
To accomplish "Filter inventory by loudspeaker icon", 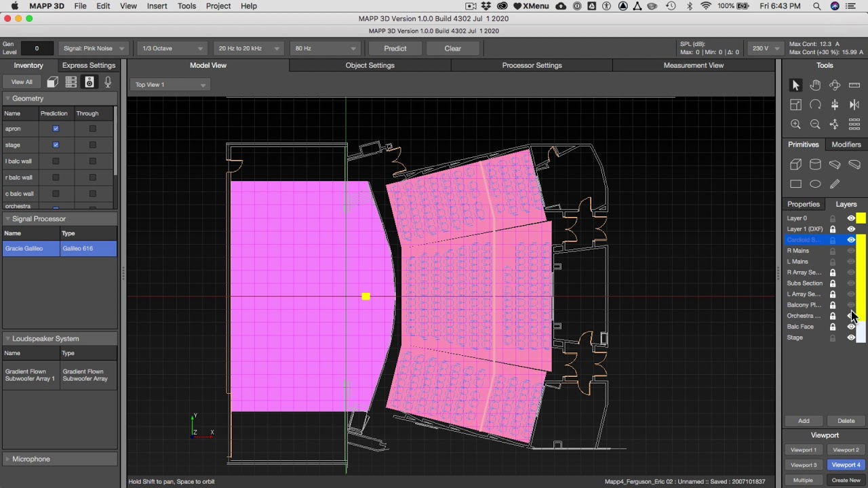I will coord(89,82).
